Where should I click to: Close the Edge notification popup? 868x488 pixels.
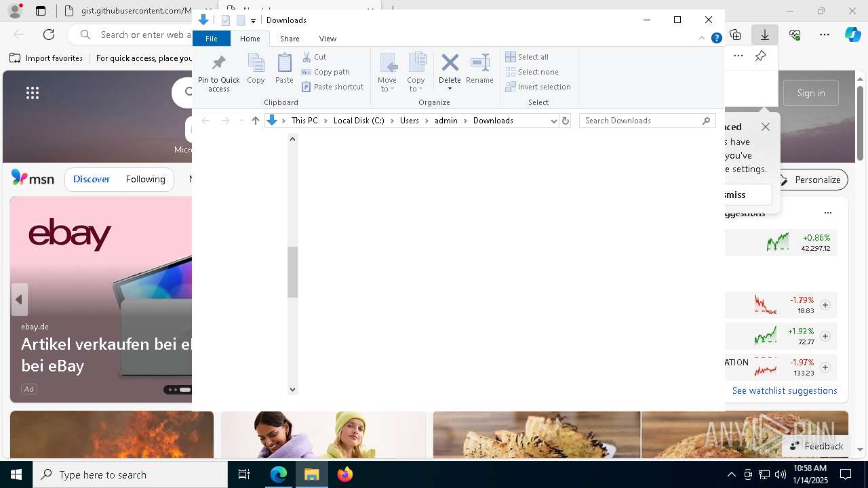tap(766, 127)
